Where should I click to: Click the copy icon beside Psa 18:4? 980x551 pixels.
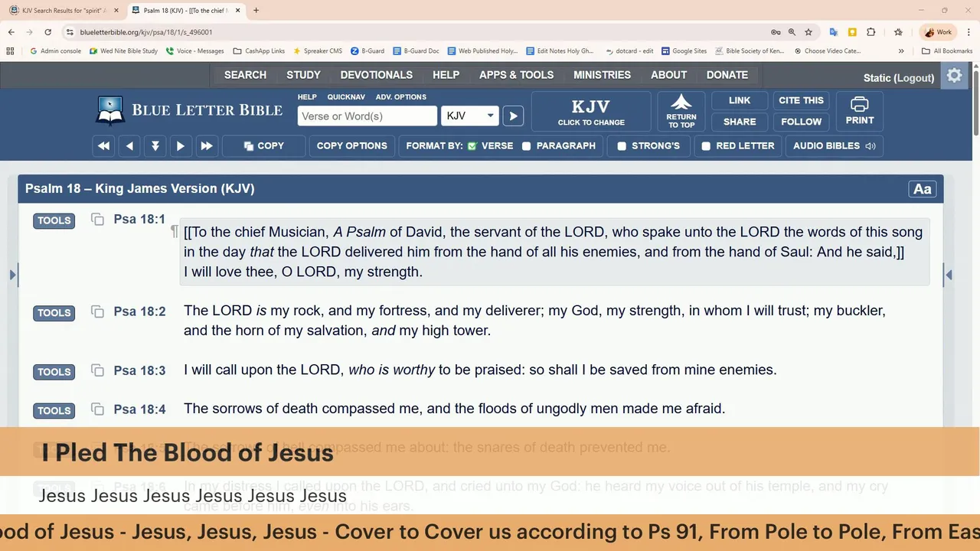point(97,409)
